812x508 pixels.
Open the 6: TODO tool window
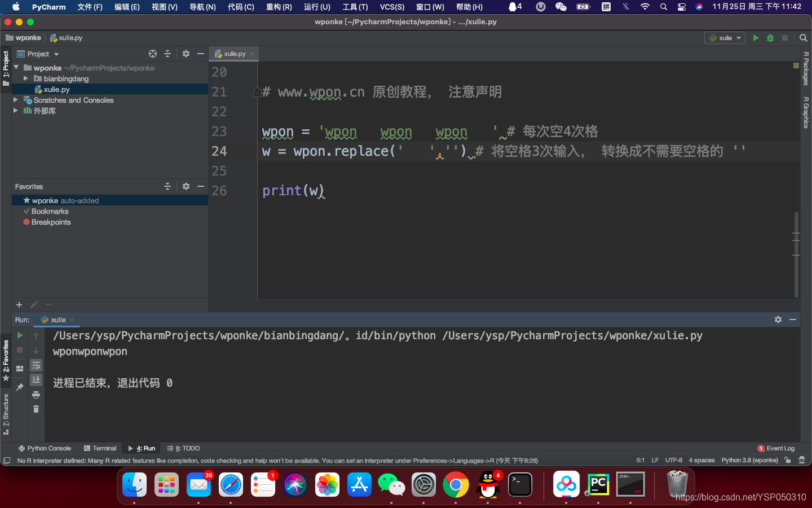click(183, 448)
